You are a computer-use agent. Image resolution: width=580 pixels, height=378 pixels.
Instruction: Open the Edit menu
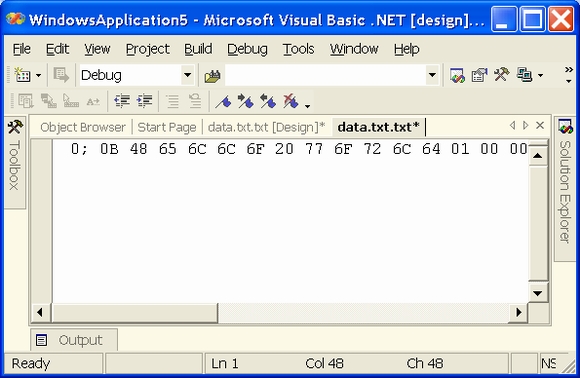(x=57, y=49)
